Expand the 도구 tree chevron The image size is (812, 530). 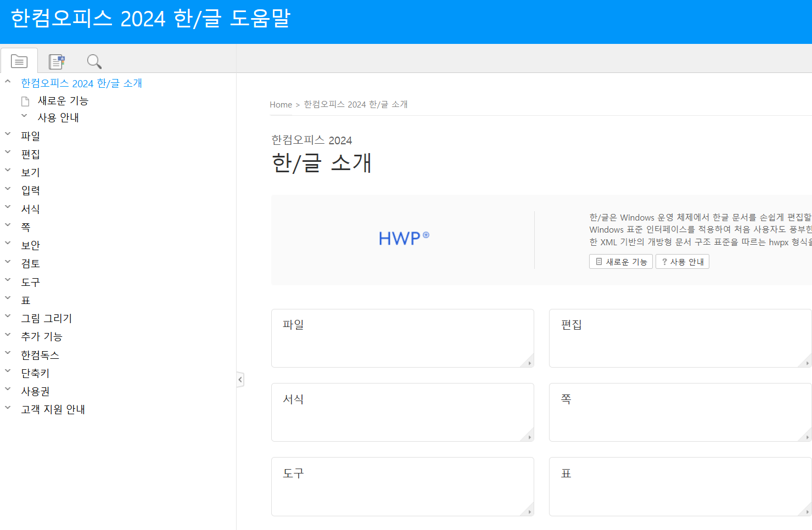coord(8,280)
